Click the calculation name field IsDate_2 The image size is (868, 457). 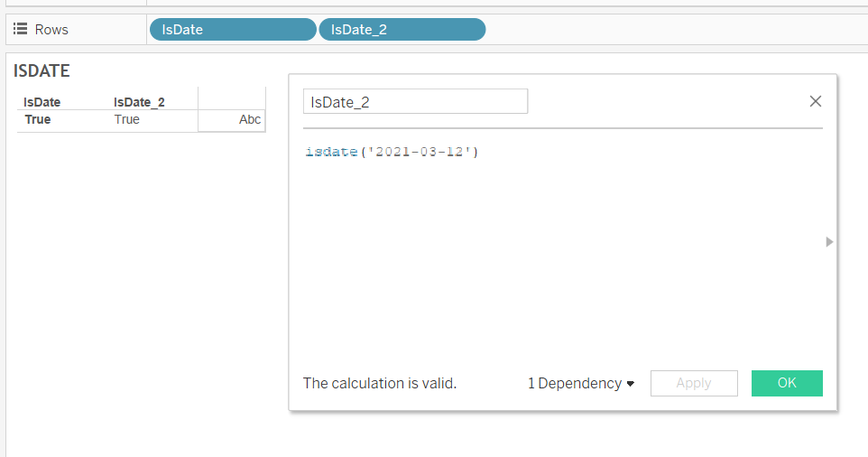[415, 101]
